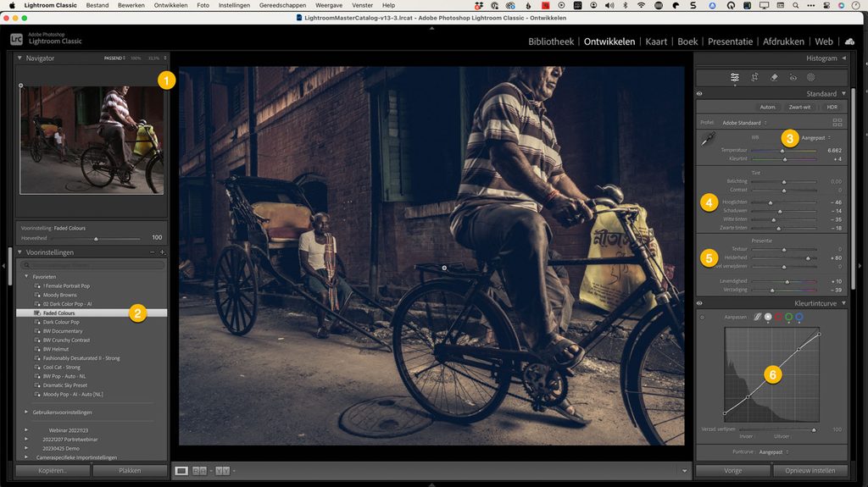Viewport: 868px width, 487px height.
Task: Collapse the Kleurtintcurve panel triangle
Action: [844, 303]
